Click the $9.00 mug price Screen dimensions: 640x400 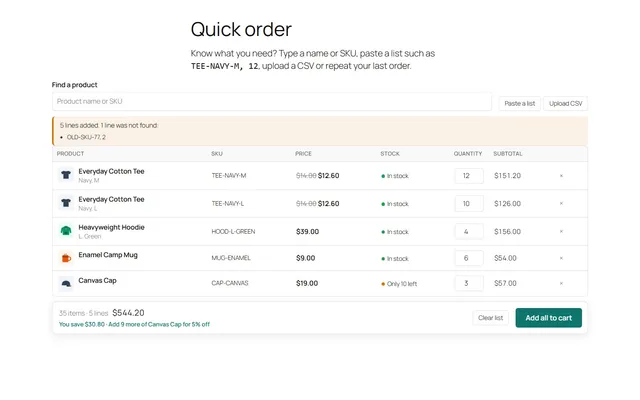(x=305, y=258)
